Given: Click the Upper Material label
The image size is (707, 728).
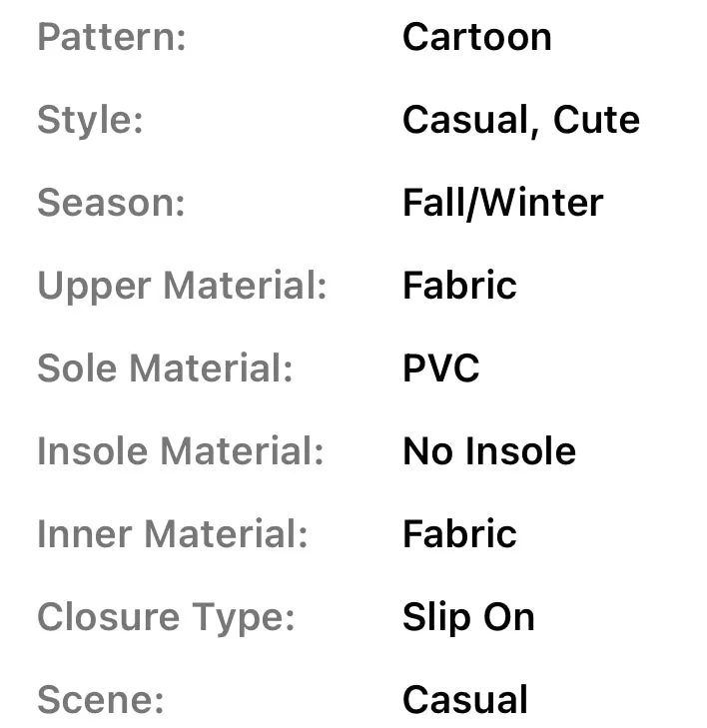Looking at the screenshot, I should point(182,286).
